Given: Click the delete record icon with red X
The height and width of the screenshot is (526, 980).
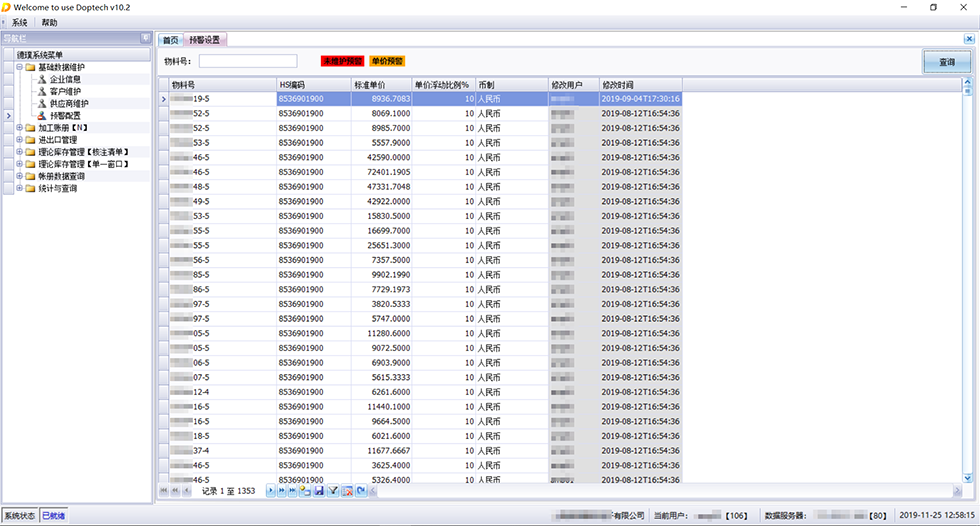Looking at the screenshot, I should coord(345,491).
